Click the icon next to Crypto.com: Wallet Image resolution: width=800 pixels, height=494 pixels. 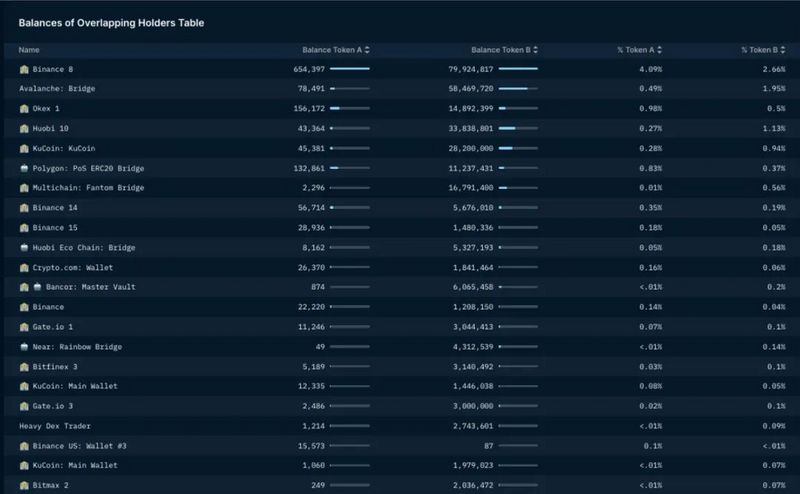(x=24, y=267)
